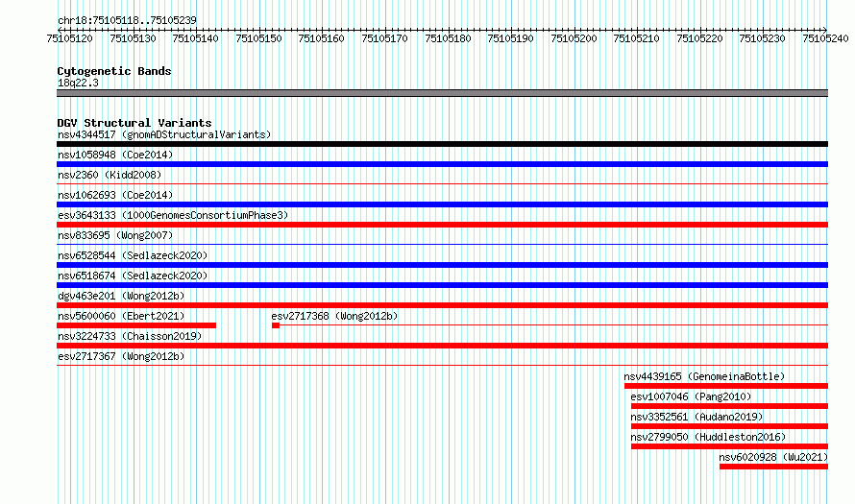Click the chr18:75105118..75105239 region label
This screenshot has width=855, height=504.
(x=127, y=20)
